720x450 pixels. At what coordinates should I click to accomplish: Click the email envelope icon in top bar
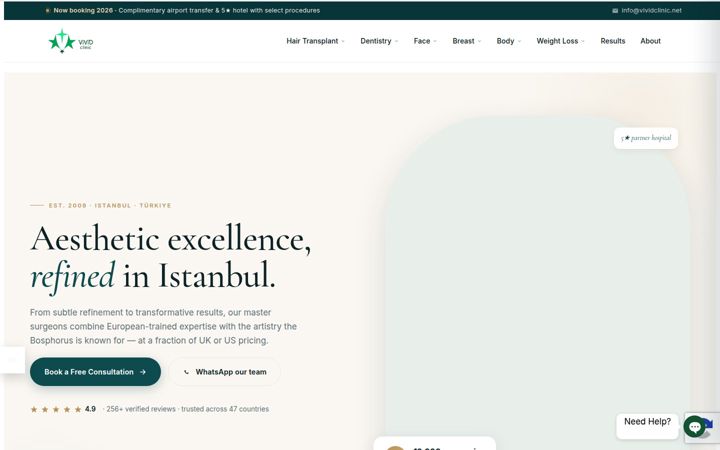pos(615,11)
